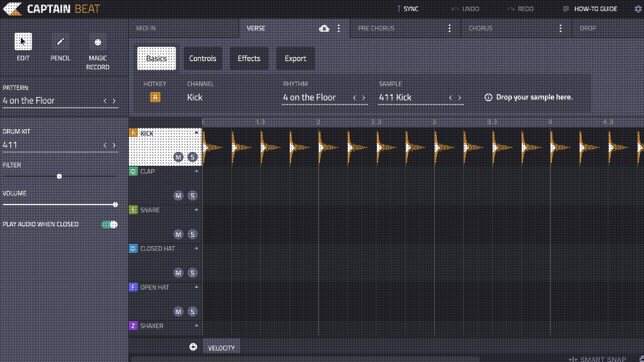Open the Export panel
Image resolution: width=644 pixels, height=362 pixels.
pos(295,58)
